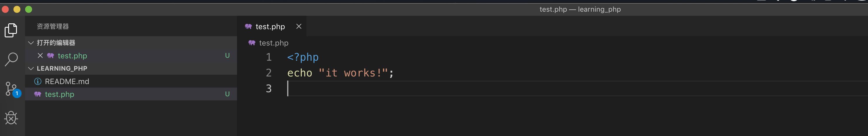This screenshot has width=868, height=136.
Task: Close the test.php editor tab
Action: [x=299, y=26]
